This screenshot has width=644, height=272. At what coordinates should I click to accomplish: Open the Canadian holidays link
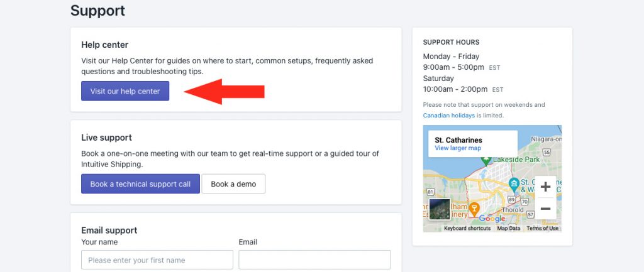coord(449,116)
